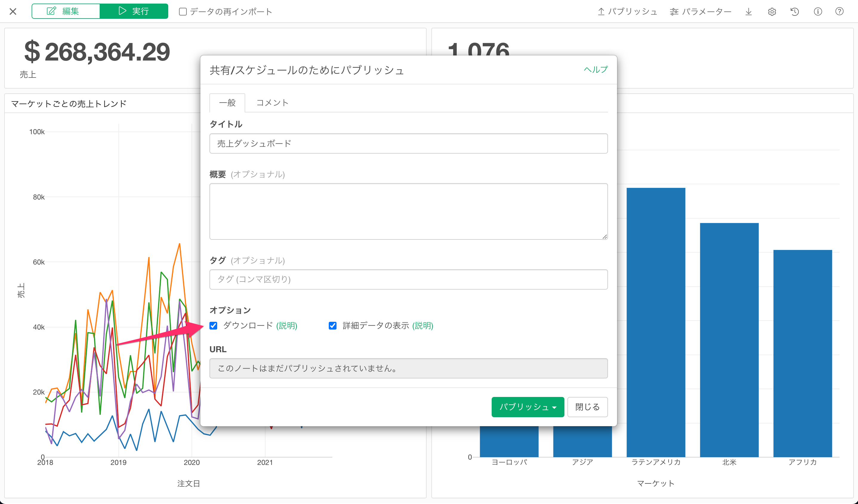
Task: Open the ヘルプ link in the dialog
Action: (x=595, y=70)
